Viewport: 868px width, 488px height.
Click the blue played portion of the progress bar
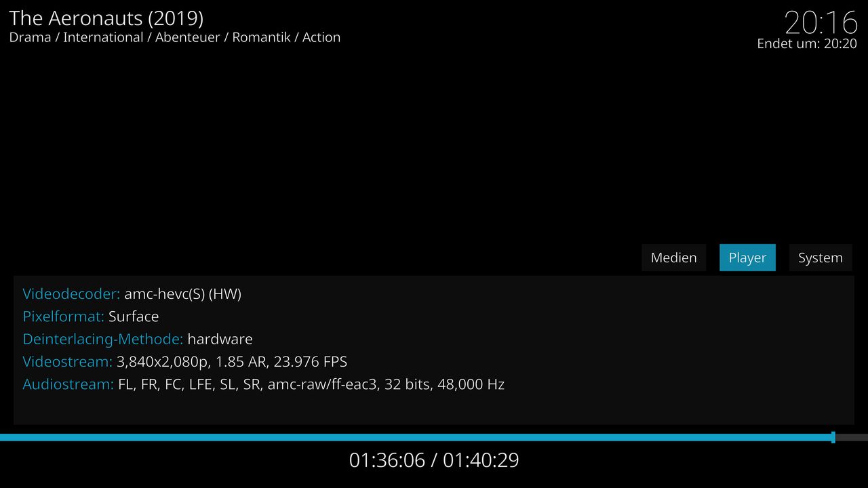pyautogui.click(x=416, y=437)
